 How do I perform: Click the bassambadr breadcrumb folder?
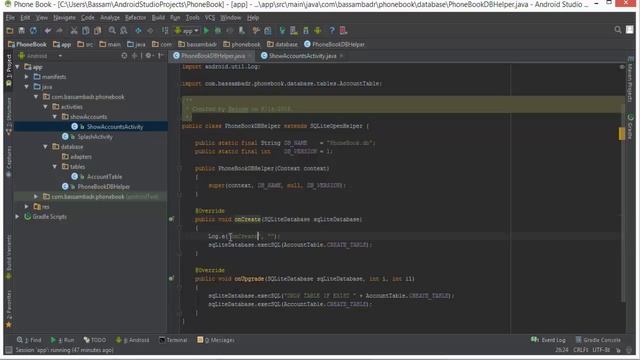click(198, 44)
